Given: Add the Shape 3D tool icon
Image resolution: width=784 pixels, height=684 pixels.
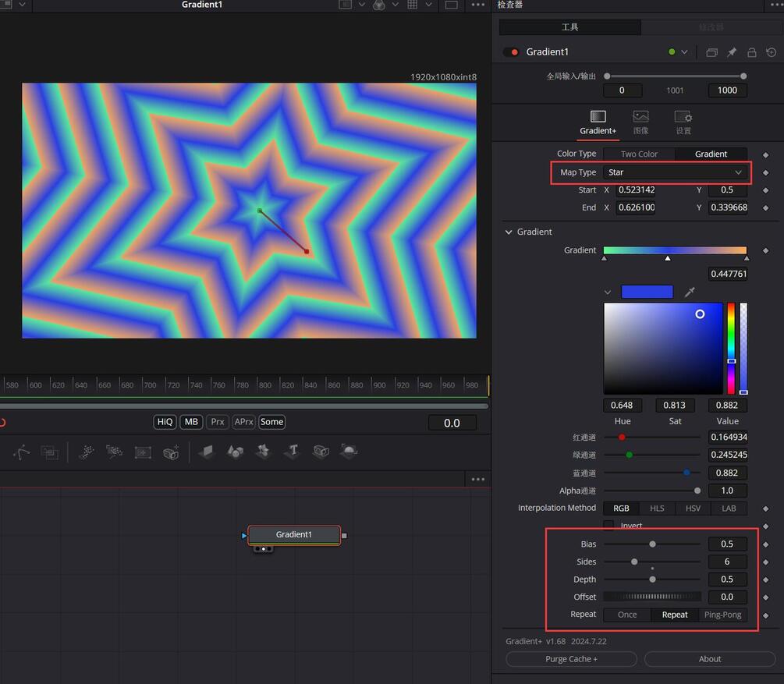Looking at the screenshot, I should 235,452.
